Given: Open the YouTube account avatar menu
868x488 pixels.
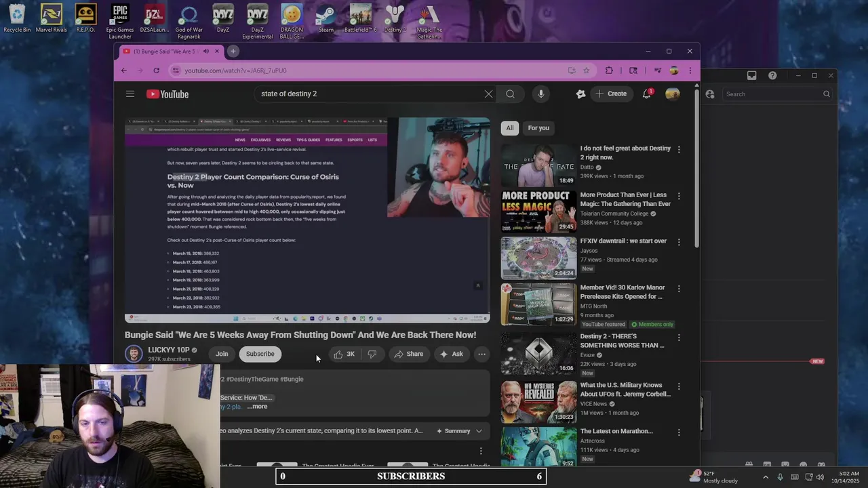Looking at the screenshot, I should point(673,94).
